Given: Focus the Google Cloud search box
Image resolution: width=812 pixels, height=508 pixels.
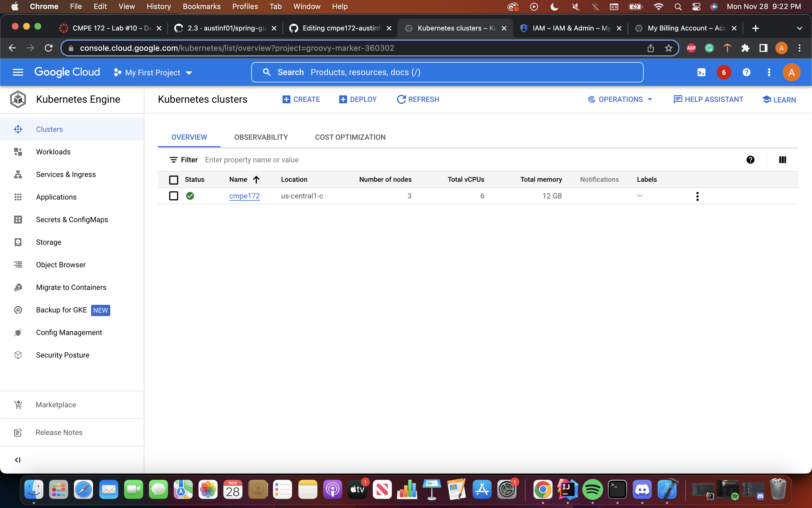Looking at the screenshot, I should [447, 72].
